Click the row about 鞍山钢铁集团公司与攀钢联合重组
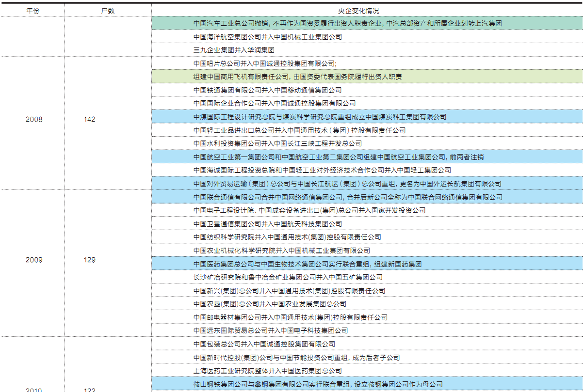This screenshot has height=392, width=584. click(x=367, y=384)
